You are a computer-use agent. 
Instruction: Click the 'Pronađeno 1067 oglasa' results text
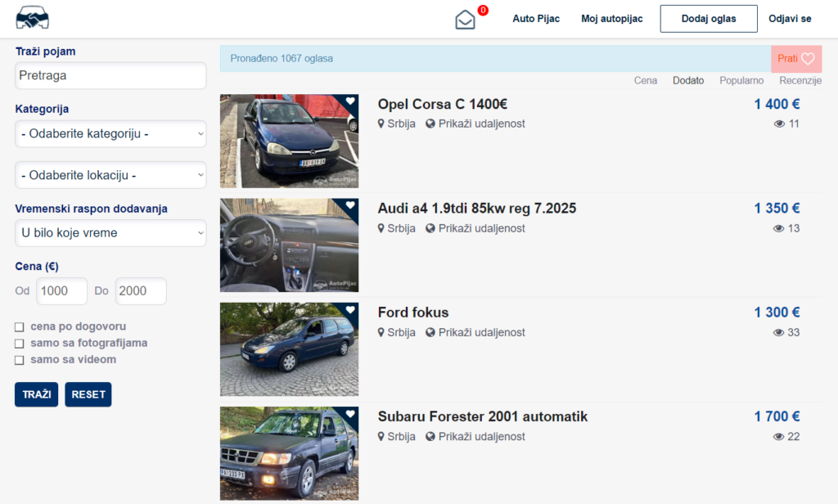pos(282,59)
